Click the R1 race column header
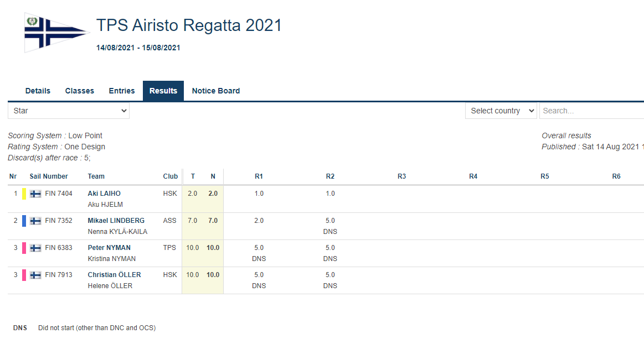 click(x=259, y=176)
